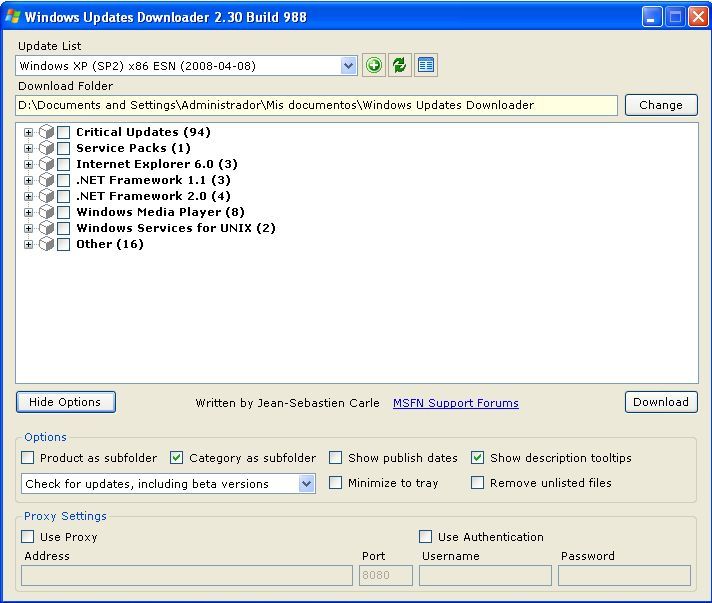The height and width of the screenshot is (603, 712).
Task: Check the Critical Updates (94) checkbox
Action: (x=64, y=133)
